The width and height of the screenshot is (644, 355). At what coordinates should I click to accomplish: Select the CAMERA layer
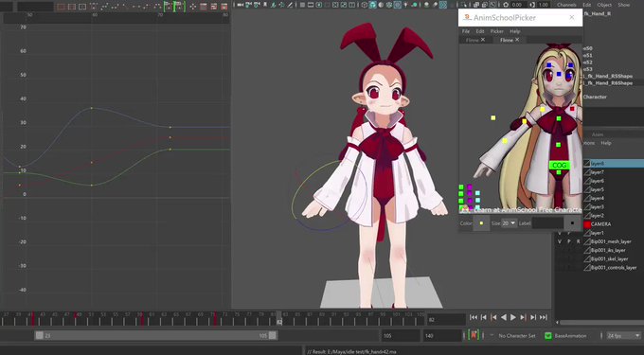coord(600,224)
